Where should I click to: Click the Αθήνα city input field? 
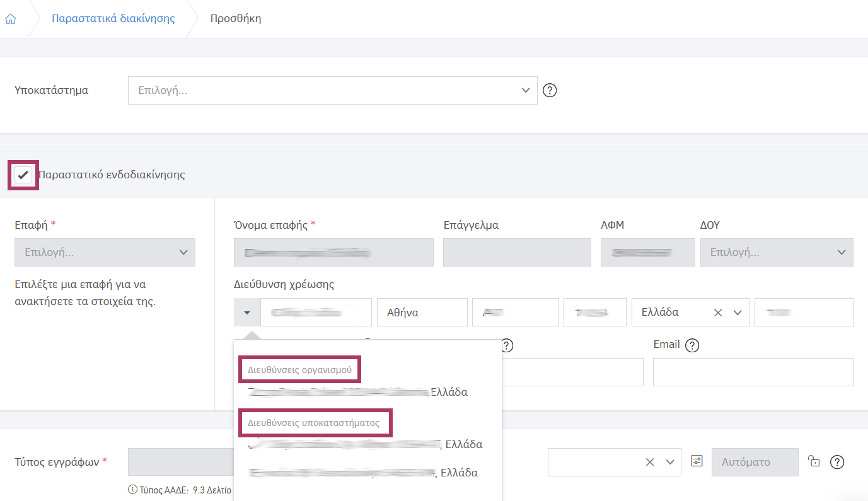(x=422, y=313)
